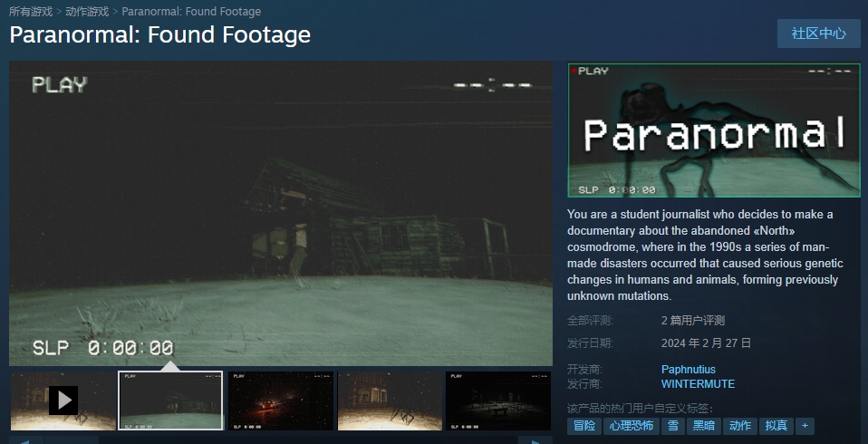Select the 黑暗 tag
The width and height of the screenshot is (868, 444).
(704, 426)
